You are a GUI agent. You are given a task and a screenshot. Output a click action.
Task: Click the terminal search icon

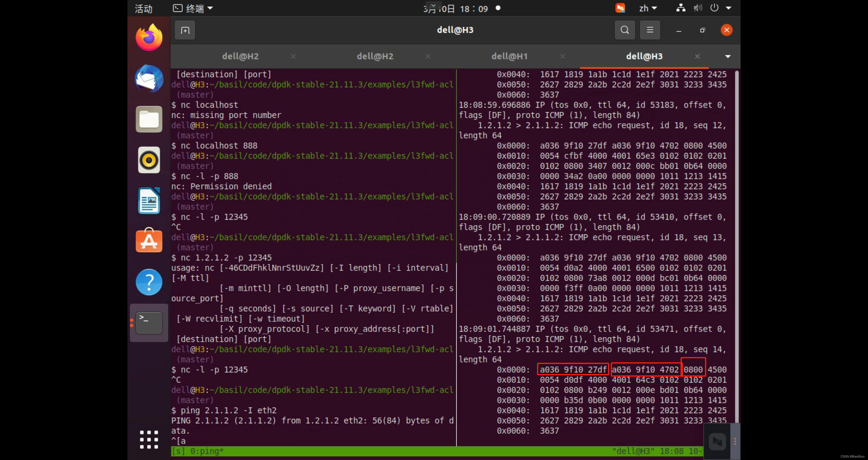(625, 30)
